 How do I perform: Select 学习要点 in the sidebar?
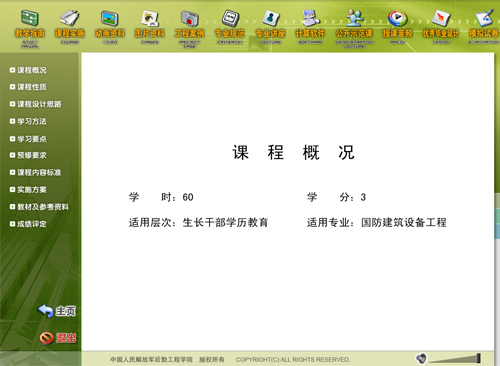point(28,139)
